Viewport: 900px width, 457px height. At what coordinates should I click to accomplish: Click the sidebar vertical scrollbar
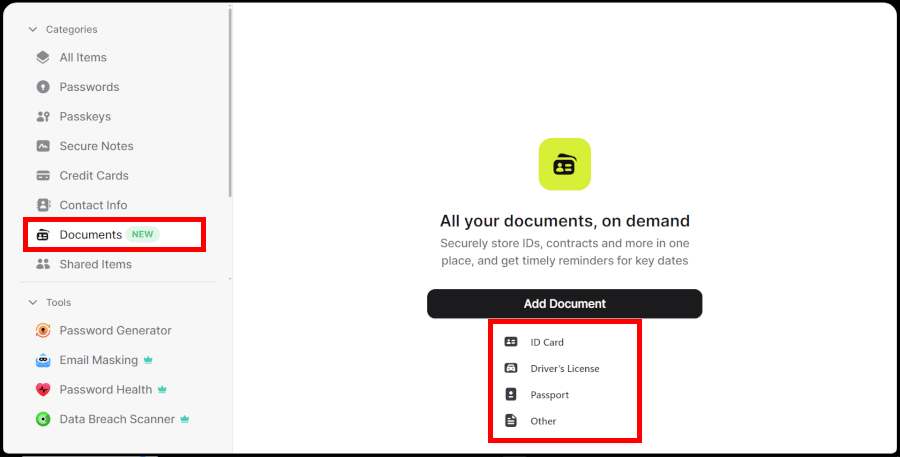click(x=231, y=100)
